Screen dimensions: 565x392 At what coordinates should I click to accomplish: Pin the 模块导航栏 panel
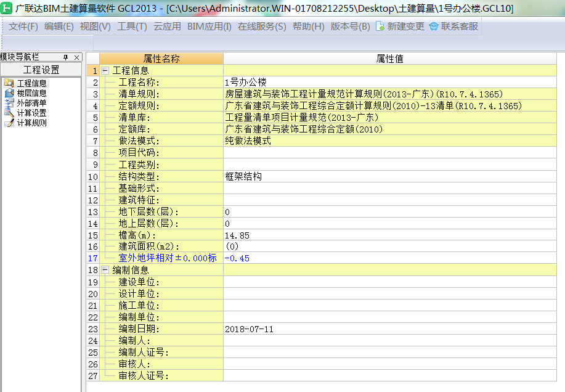coord(65,57)
